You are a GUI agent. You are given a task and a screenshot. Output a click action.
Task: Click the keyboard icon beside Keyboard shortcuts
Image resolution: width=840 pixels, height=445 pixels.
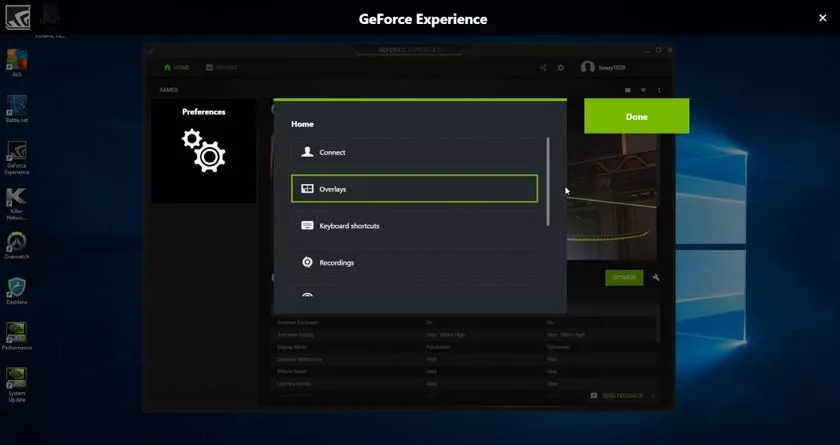coord(307,225)
